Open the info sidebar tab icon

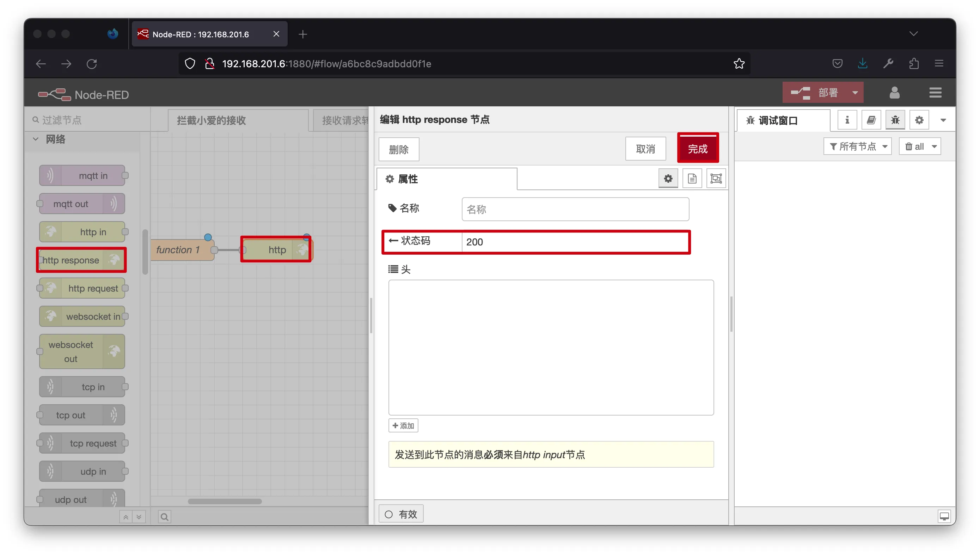click(x=847, y=120)
